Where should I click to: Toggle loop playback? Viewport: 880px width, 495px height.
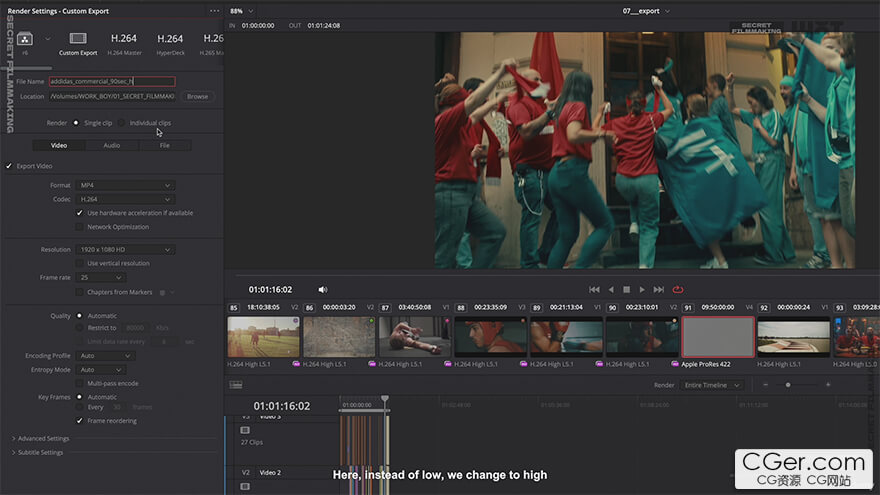[x=678, y=290]
